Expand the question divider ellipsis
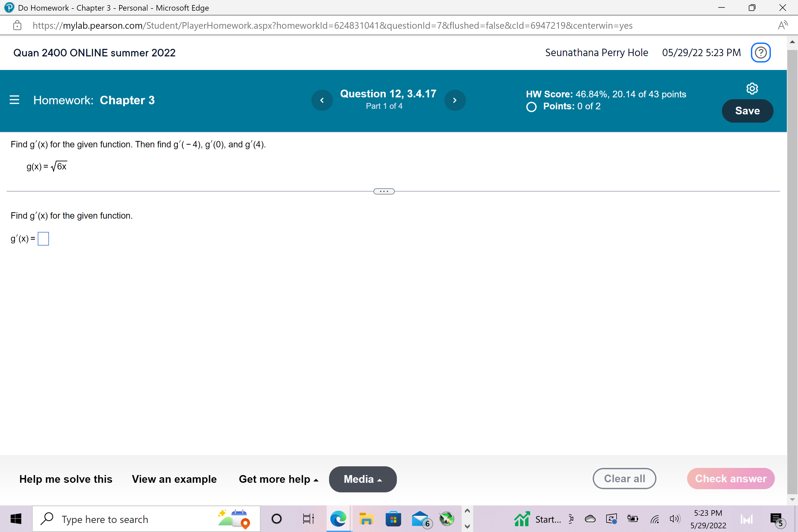Screen dimensions: 798x532 point(384,191)
